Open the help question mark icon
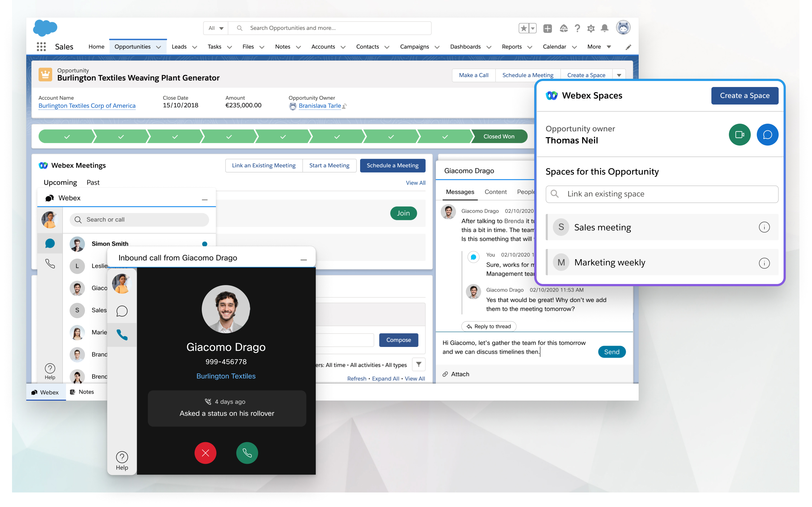The image size is (812, 507). (577, 28)
